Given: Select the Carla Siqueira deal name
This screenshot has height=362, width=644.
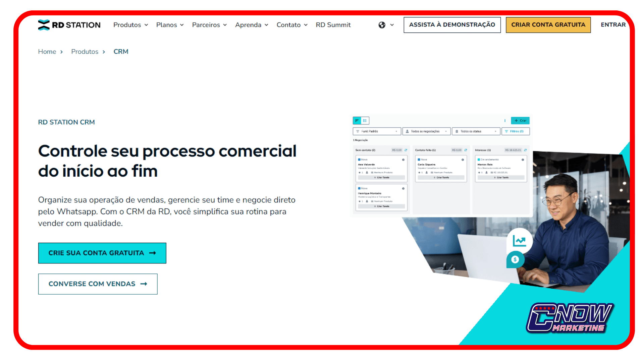Looking at the screenshot, I should pyautogui.click(x=426, y=165).
